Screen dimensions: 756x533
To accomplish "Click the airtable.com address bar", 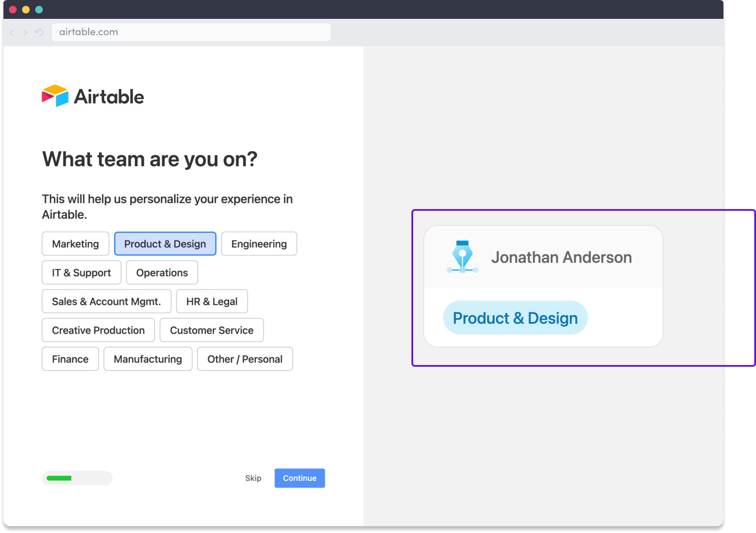I will tap(191, 32).
